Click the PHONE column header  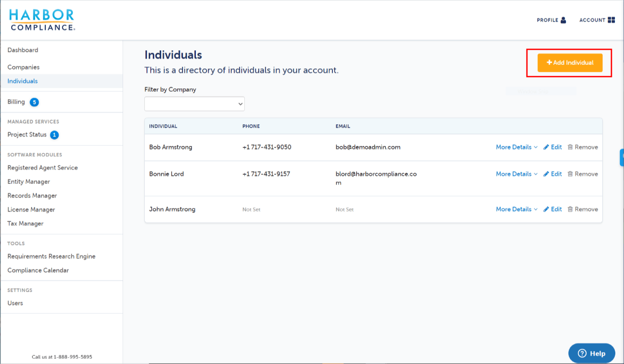[x=251, y=126]
